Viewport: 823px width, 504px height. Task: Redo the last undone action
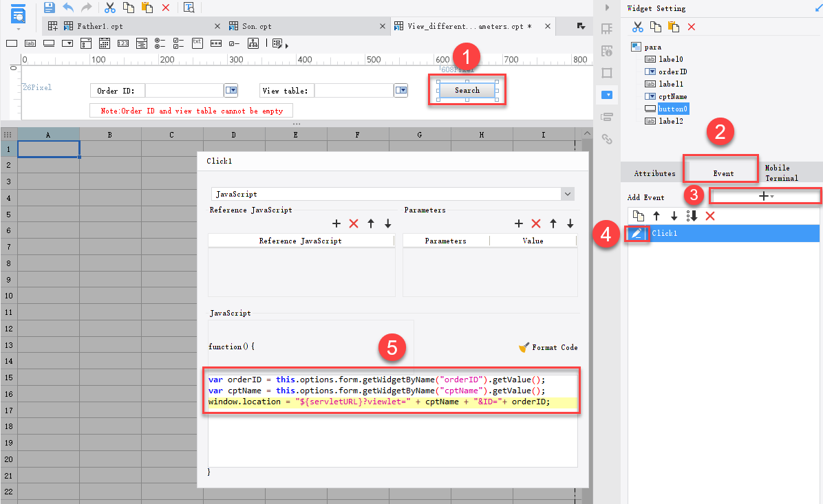point(85,8)
